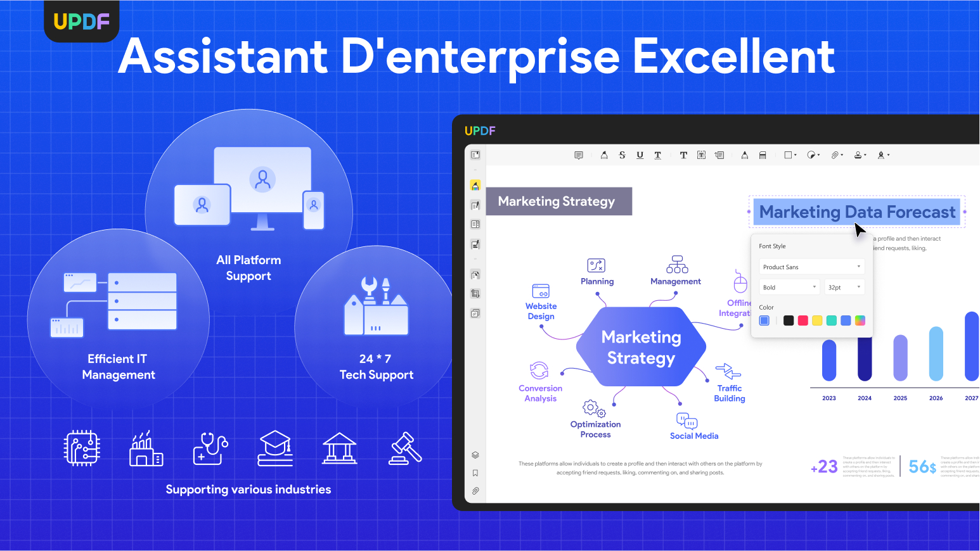Click the 'Marketing Strategy' gray title banner
980x551 pixels.
coord(559,201)
